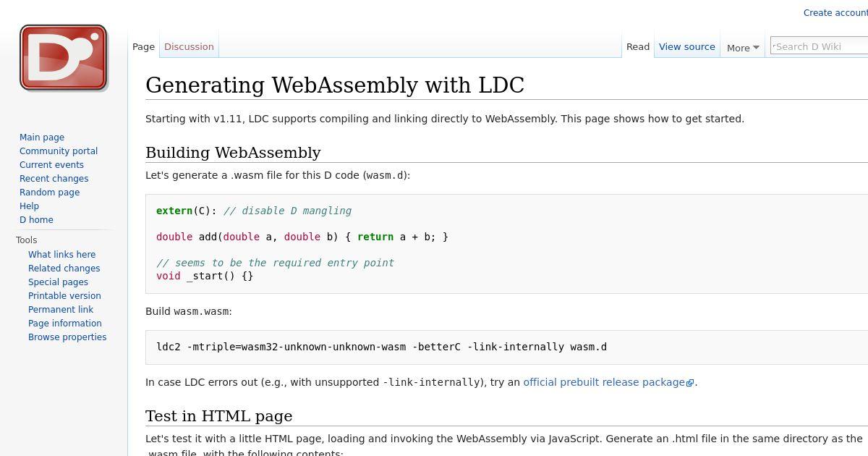The width and height of the screenshot is (868, 456).
Task: Follow the official prebuilt release package link
Action: (x=604, y=382)
